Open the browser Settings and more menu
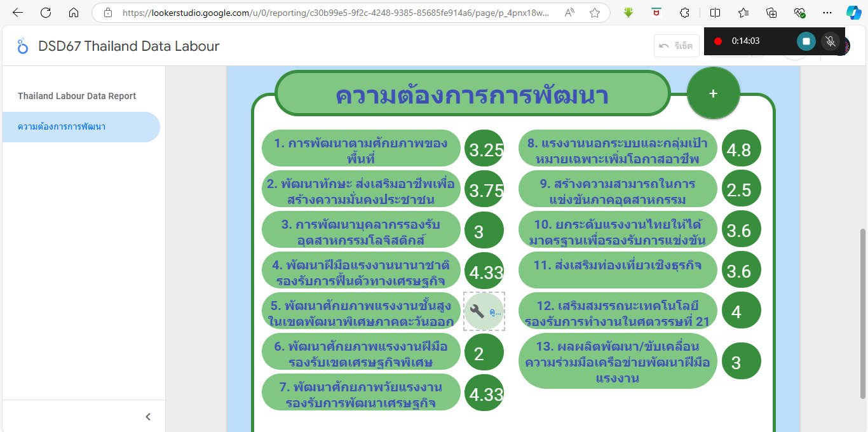Image resolution: width=868 pixels, height=432 pixels. 827,13
